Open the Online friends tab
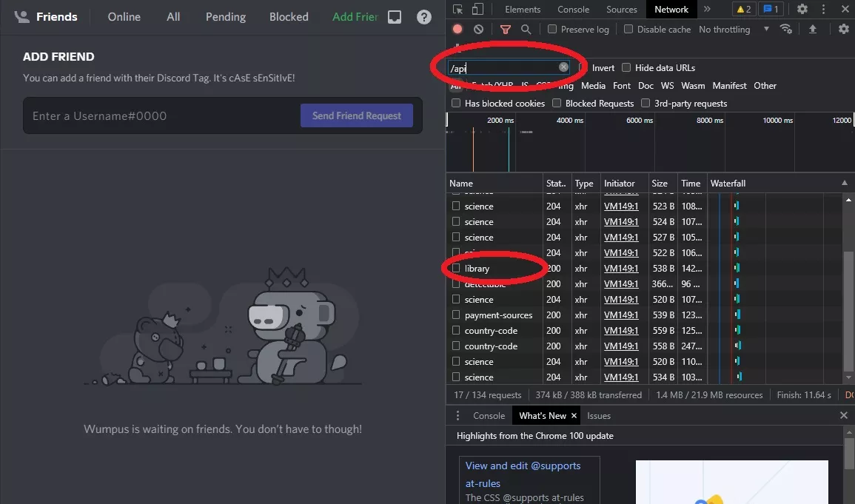 click(x=124, y=17)
